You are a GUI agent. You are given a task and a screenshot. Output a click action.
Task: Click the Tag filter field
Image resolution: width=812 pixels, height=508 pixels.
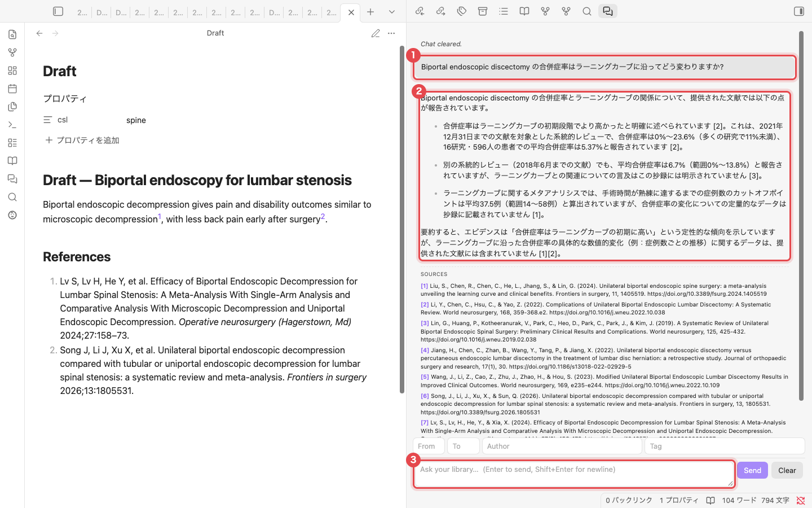click(725, 446)
